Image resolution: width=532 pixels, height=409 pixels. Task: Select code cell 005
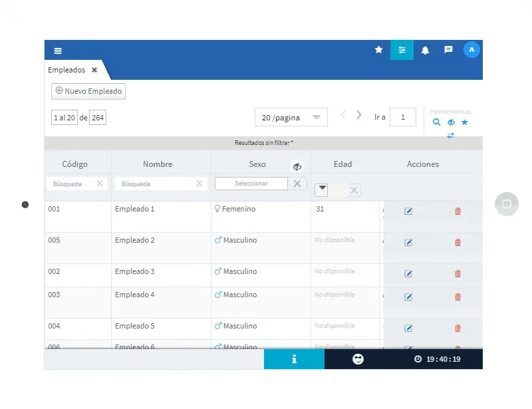tap(78, 248)
